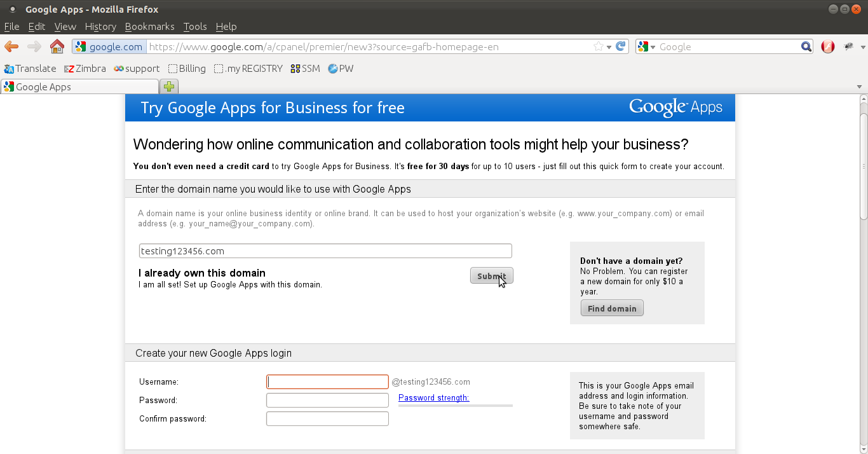
Task: Open the URL history dropdown arrow
Action: coord(609,47)
